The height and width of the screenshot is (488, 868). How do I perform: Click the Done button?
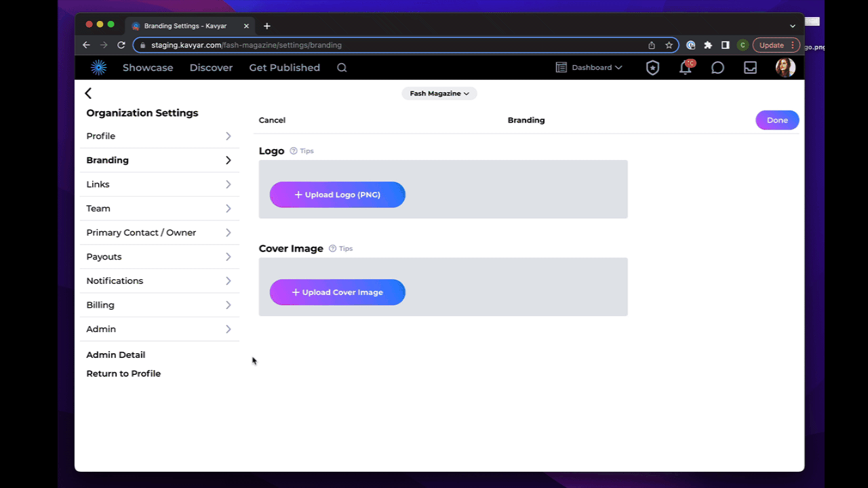[777, 120]
